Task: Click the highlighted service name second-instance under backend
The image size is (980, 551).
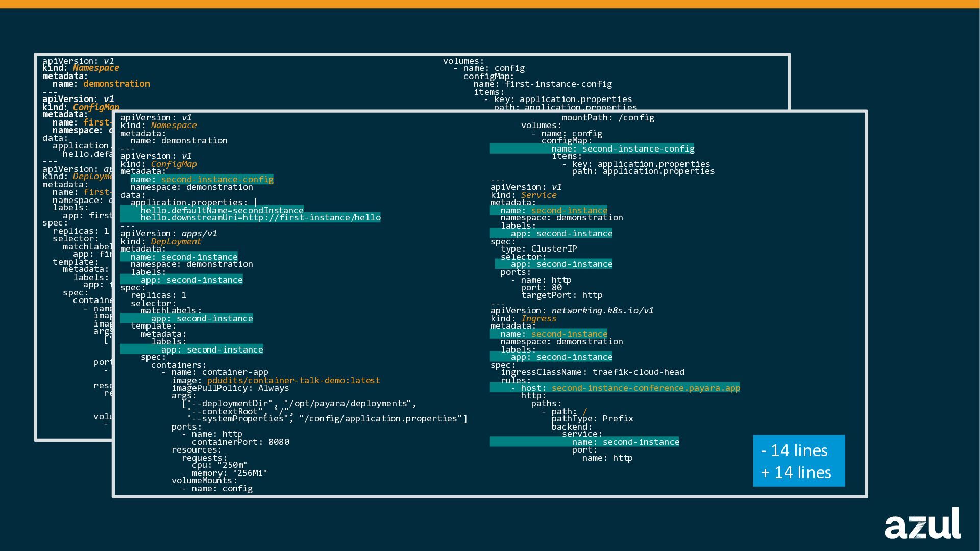Action: [625, 442]
